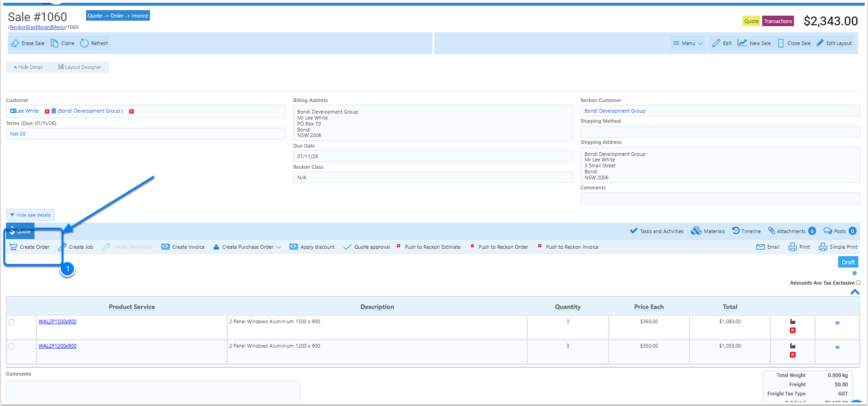Viewport: 868px width, 406px height.
Task: Email the quote
Action: coord(768,247)
